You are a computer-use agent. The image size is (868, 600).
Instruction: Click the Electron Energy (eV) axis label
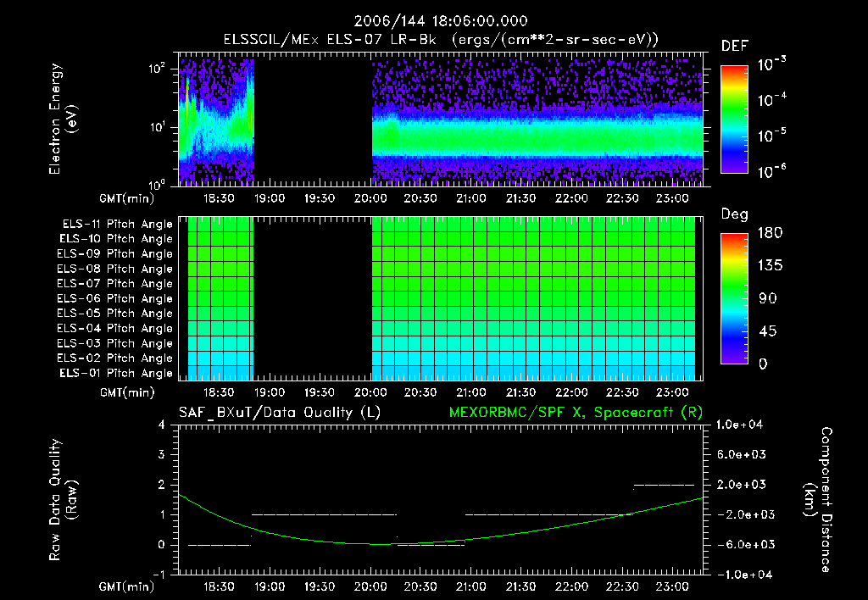[x=63, y=119]
